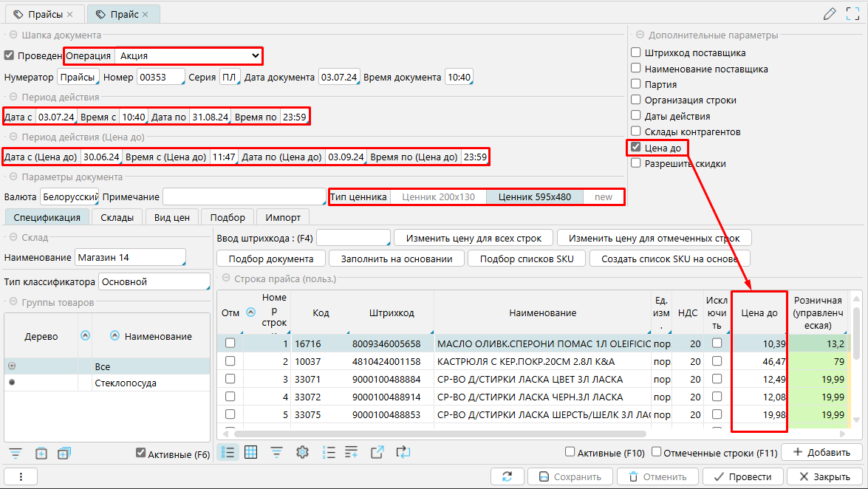Click the filter icon below product groups tree
868x489 pixels.
coord(15,453)
